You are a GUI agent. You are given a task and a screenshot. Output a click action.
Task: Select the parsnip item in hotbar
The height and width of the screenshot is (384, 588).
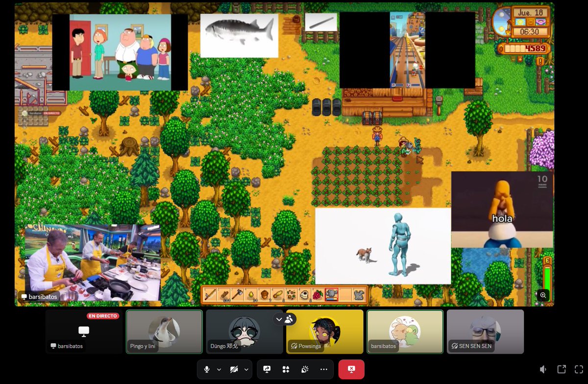(x=278, y=294)
